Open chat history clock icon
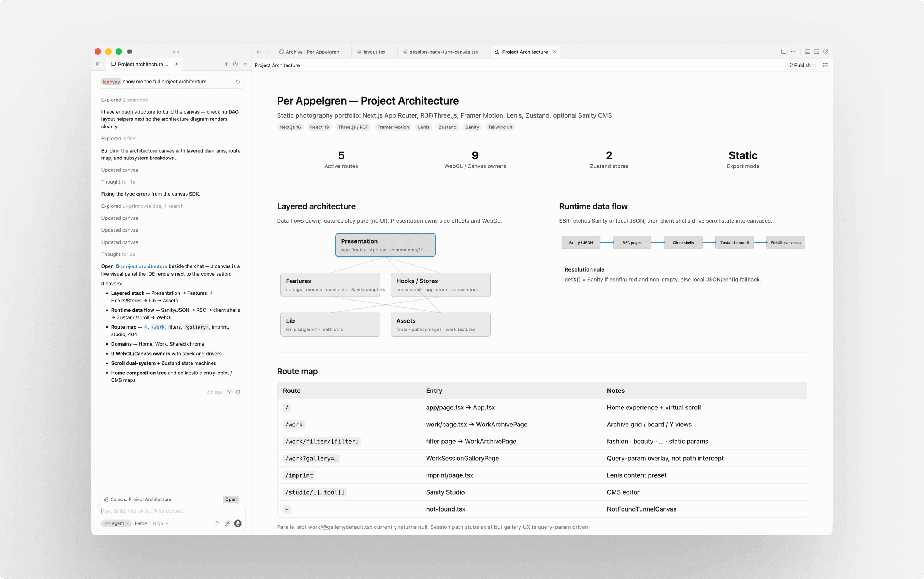924x579 pixels. click(236, 64)
